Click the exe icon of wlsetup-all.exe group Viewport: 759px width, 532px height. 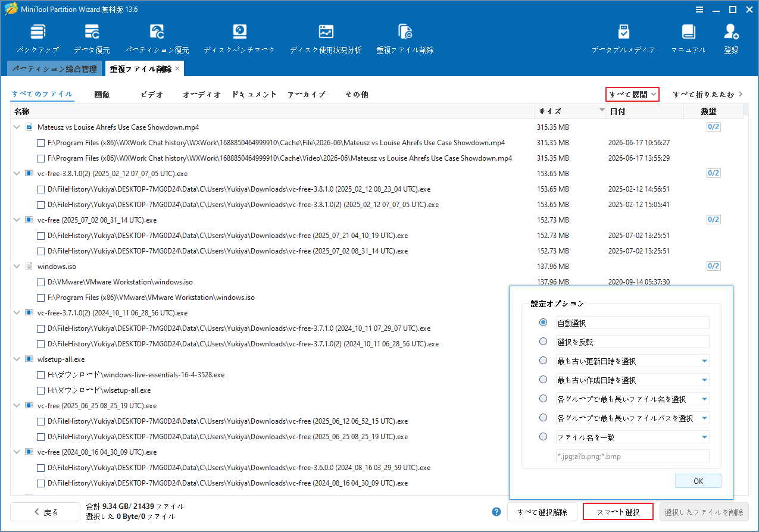tap(29, 359)
